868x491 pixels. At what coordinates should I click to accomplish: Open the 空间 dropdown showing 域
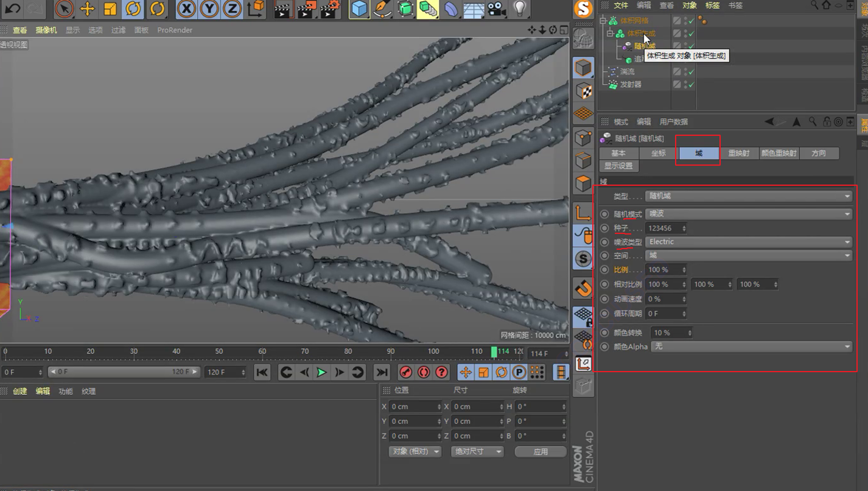pos(748,255)
